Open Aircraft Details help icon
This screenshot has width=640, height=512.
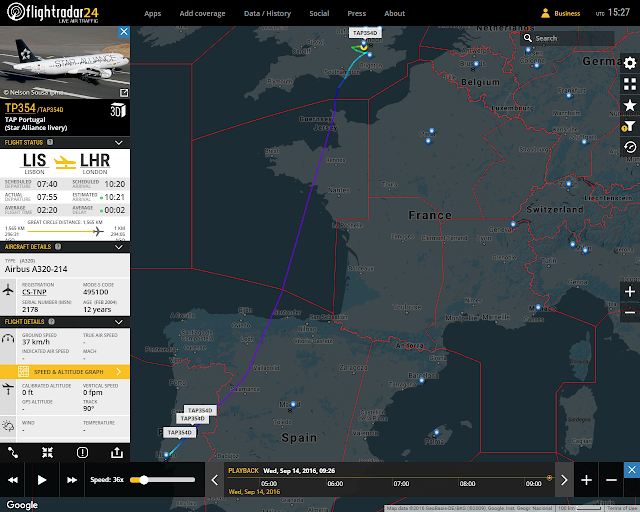tap(58, 247)
